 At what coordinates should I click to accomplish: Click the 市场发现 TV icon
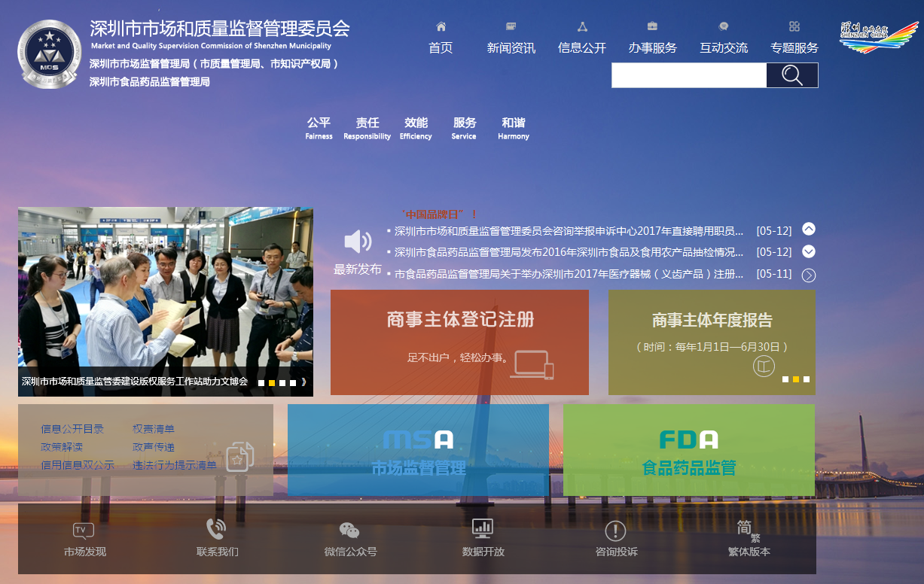click(83, 530)
